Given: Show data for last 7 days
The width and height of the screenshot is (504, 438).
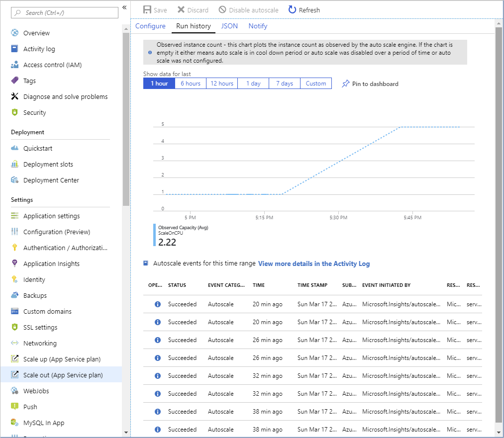Looking at the screenshot, I should pos(285,84).
